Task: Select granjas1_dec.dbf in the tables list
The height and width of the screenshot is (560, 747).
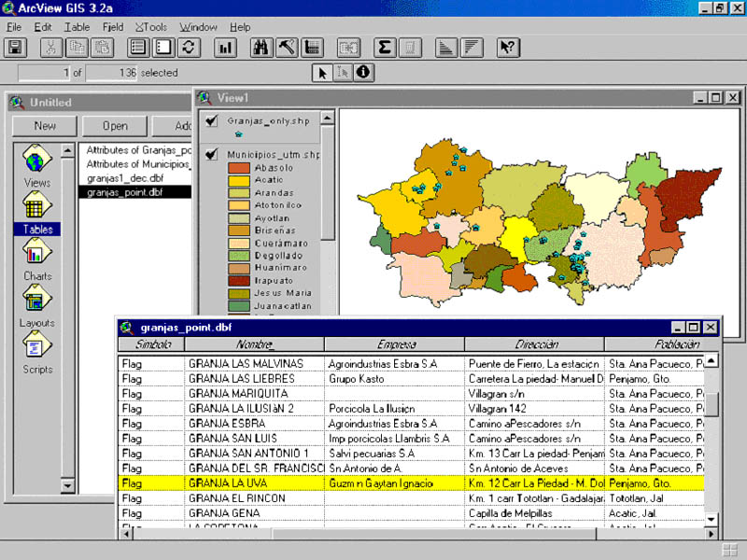Action: coord(124,178)
